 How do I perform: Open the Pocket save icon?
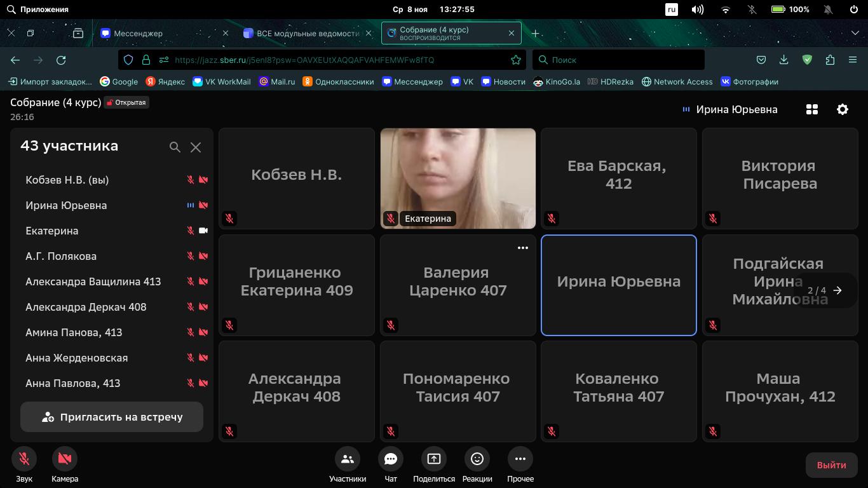(761, 60)
